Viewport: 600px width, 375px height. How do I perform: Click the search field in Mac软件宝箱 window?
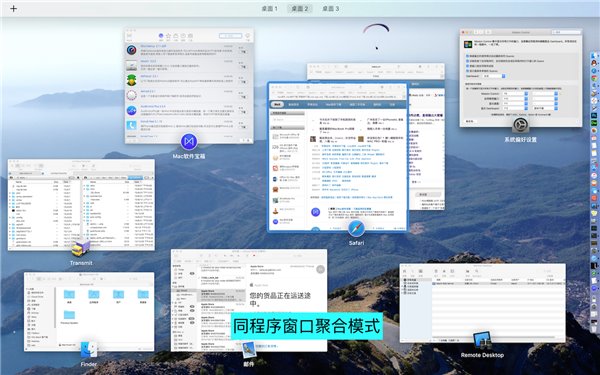point(230,36)
